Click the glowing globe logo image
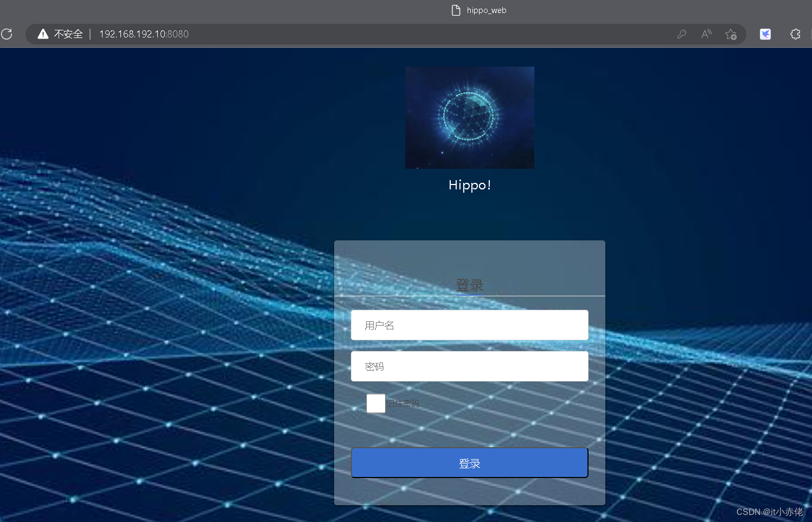 (x=470, y=118)
